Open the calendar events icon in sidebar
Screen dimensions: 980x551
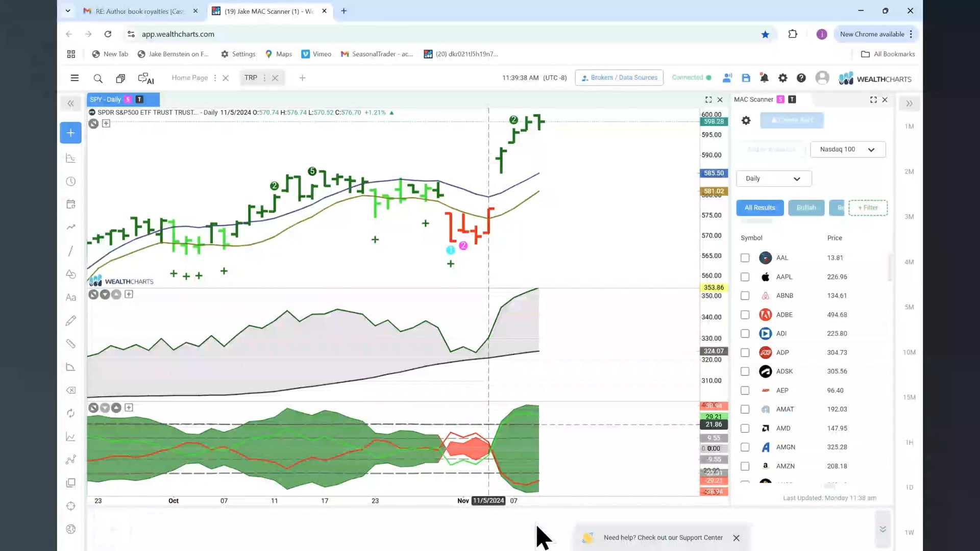tap(70, 205)
